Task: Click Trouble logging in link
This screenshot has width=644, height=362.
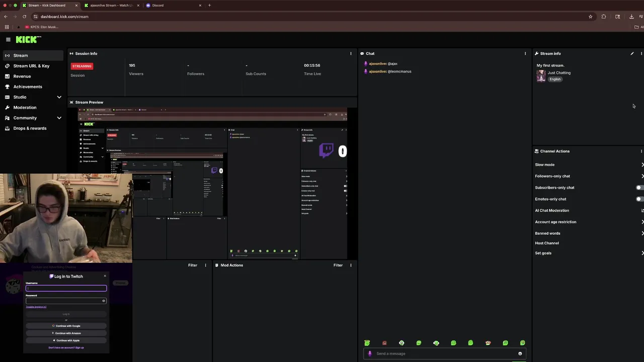Action: 36,307
